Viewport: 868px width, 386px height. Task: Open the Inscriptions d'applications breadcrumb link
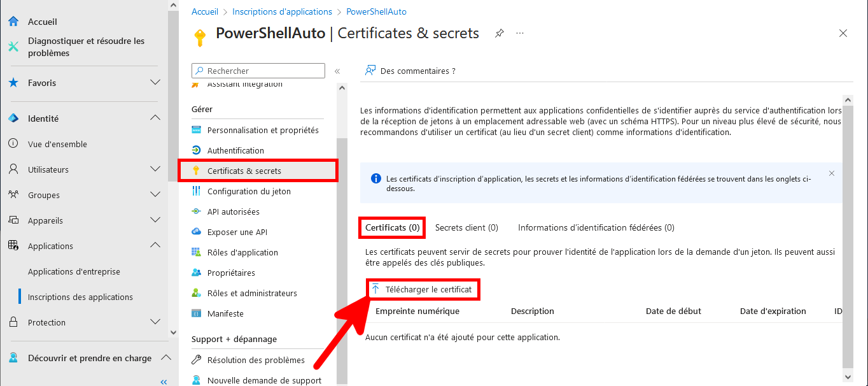click(x=281, y=11)
